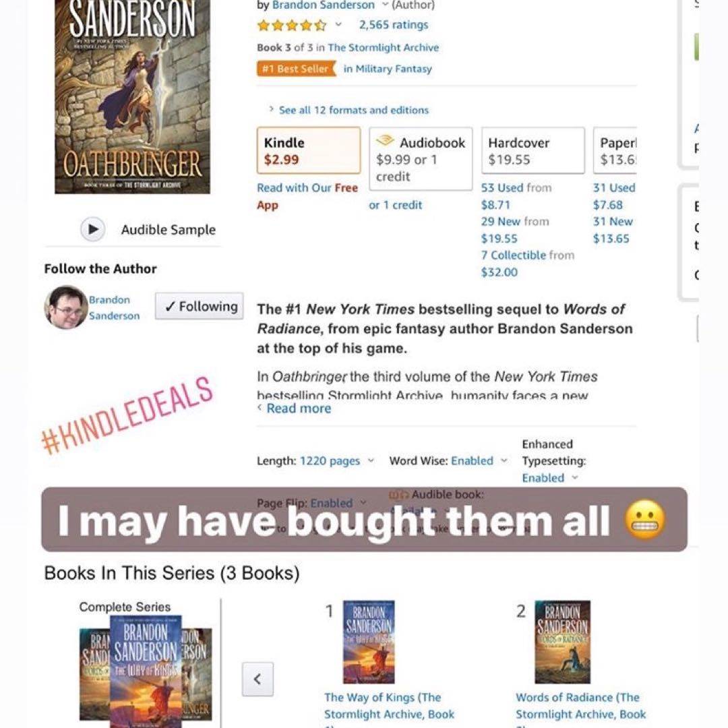Select the Audiobook format tab
The height and width of the screenshot is (728, 728).
(421, 159)
